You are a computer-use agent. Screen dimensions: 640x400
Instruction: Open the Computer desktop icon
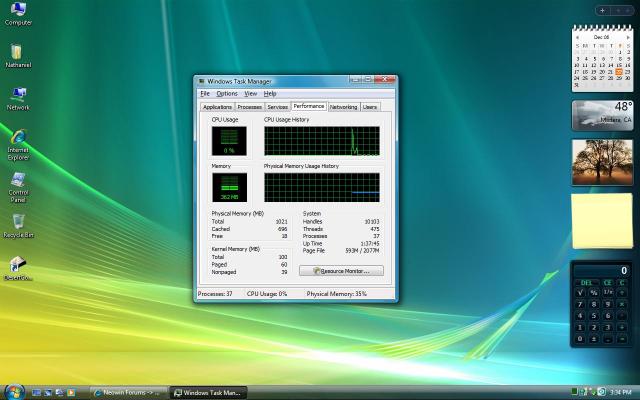pyautogui.click(x=18, y=14)
